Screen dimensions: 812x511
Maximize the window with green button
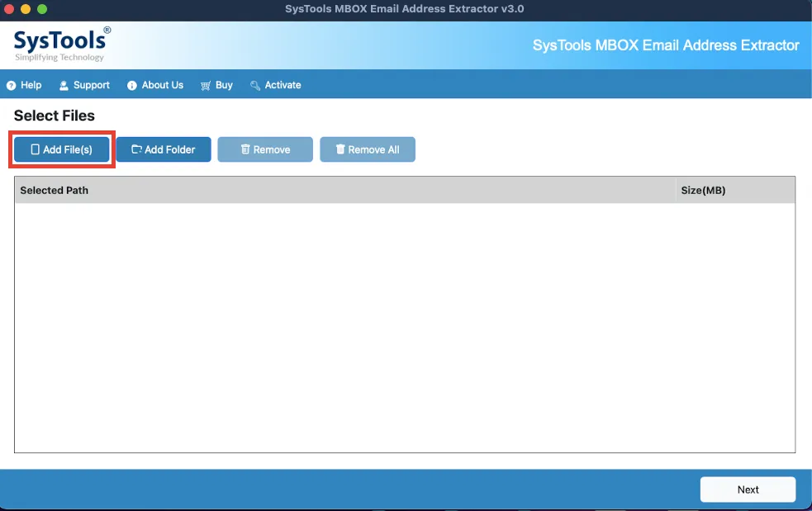tap(42, 9)
